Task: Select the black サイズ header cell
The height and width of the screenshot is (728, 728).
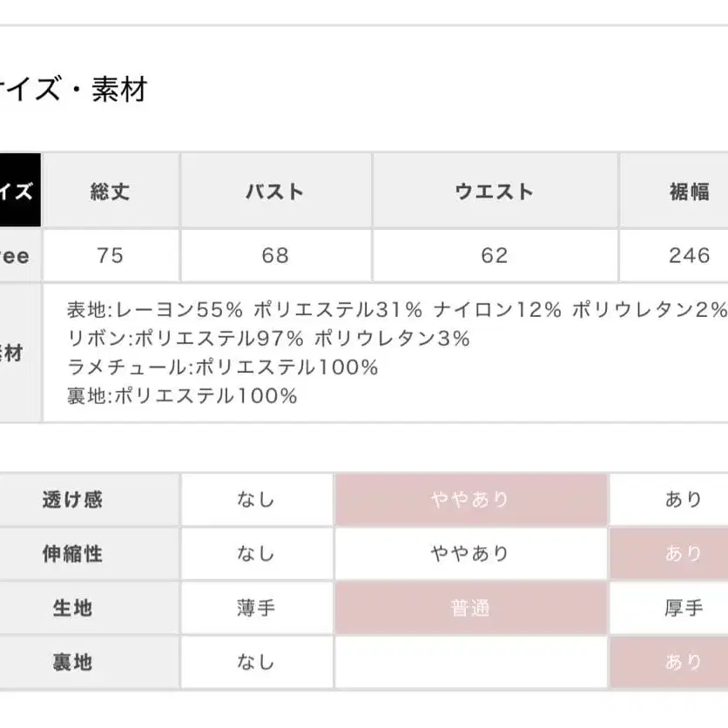Action: coord(19,192)
